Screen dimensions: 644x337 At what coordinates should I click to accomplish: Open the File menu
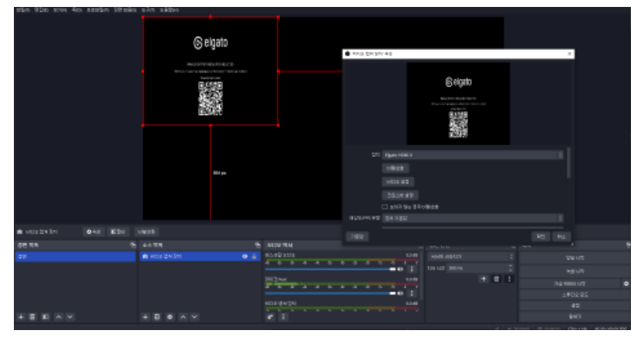pyautogui.click(x=23, y=9)
